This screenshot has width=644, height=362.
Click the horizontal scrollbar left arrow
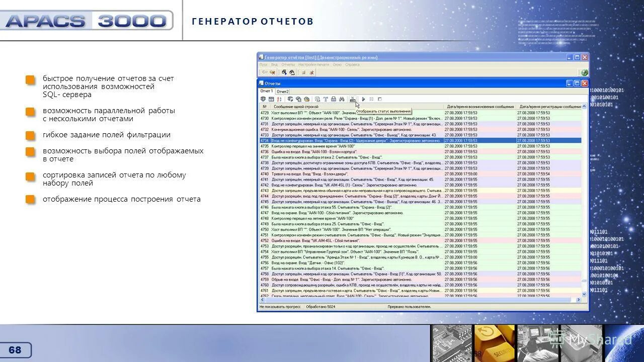pos(262,300)
